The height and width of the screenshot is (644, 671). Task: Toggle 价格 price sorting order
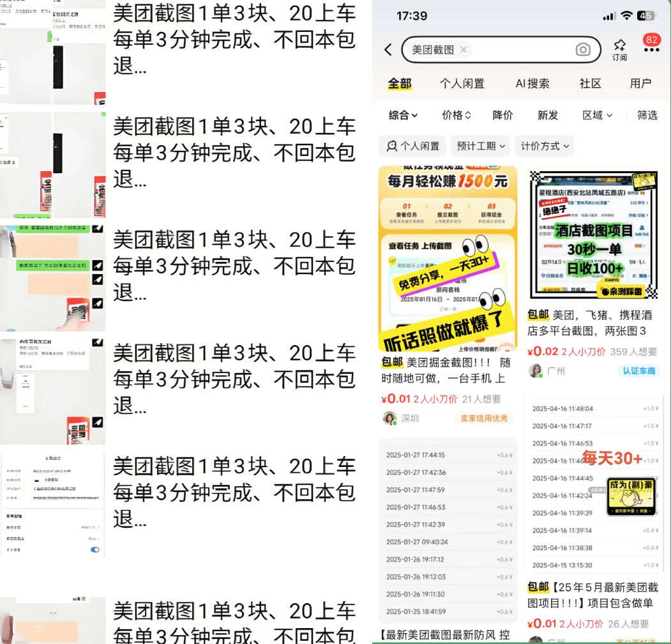pyautogui.click(x=455, y=115)
